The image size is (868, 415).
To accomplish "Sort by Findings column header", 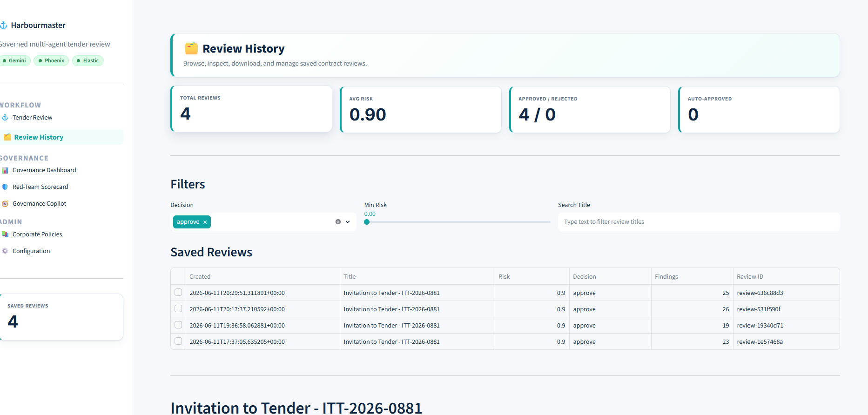I will (x=692, y=276).
